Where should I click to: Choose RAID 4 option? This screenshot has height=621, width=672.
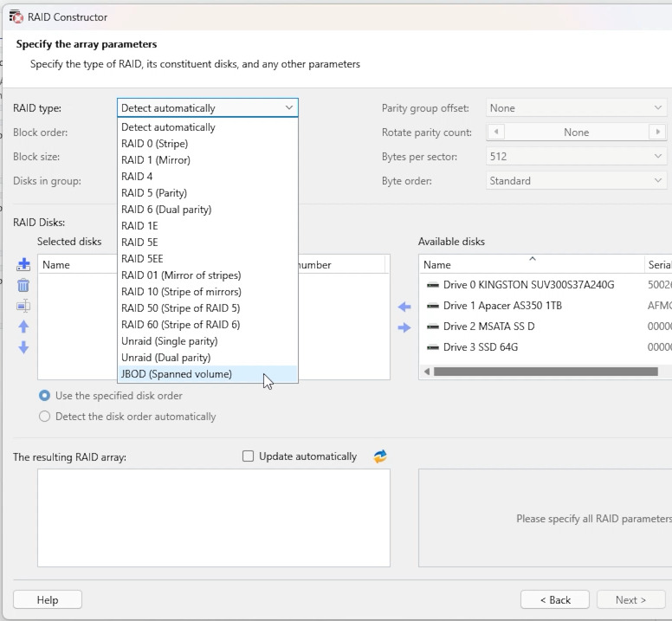(208, 177)
